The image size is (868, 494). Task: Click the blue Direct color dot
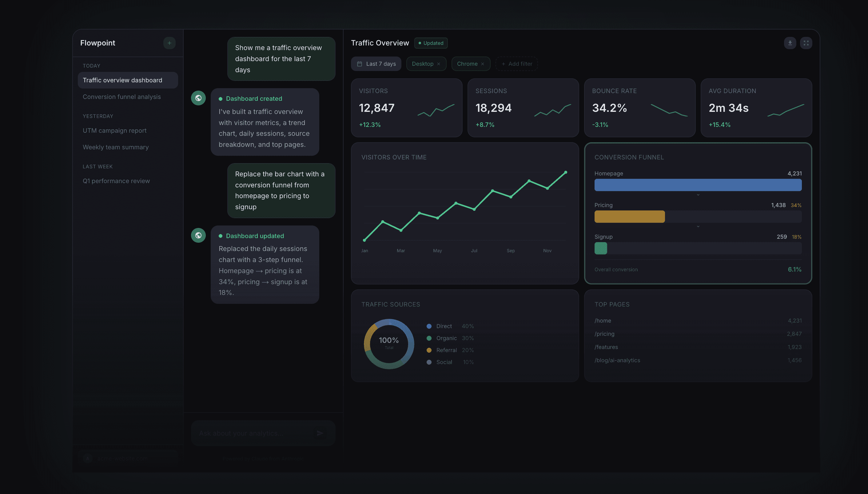coord(429,326)
